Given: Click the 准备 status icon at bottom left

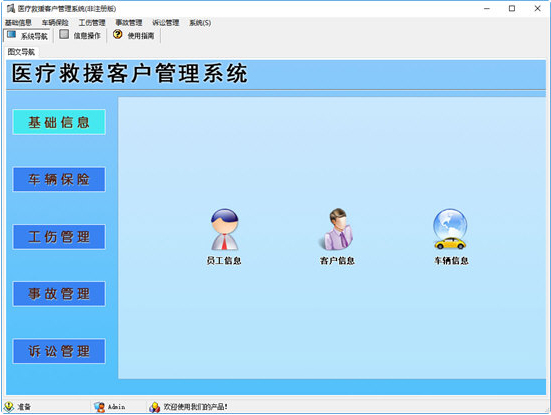Looking at the screenshot, I should click(9, 407).
